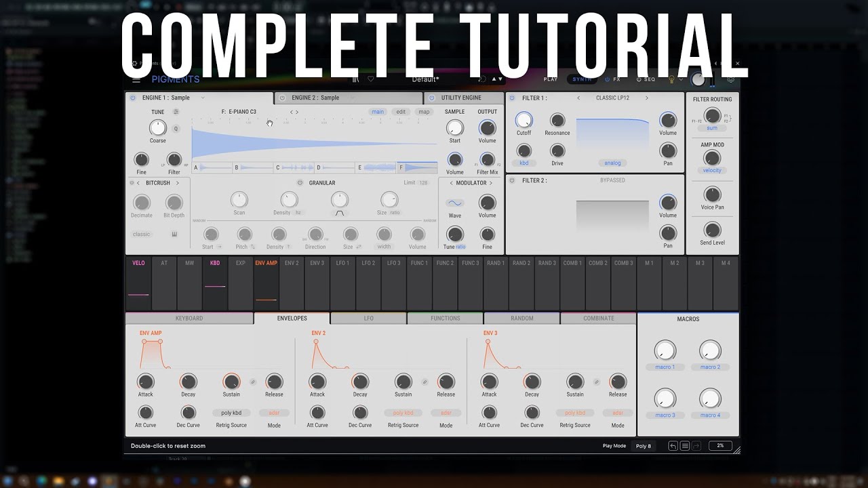Open the Poly 8 play mode dropdown
Image resolution: width=868 pixels, height=488 pixels.
644,446
